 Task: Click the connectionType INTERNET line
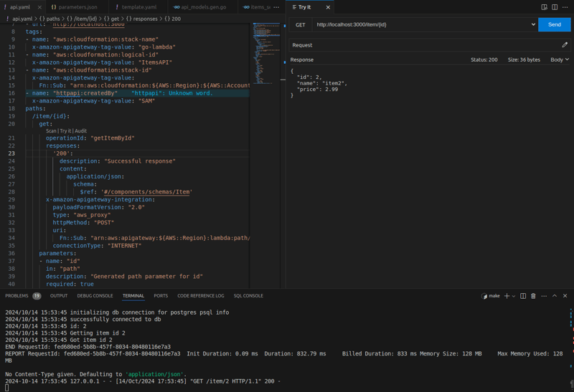(97, 246)
